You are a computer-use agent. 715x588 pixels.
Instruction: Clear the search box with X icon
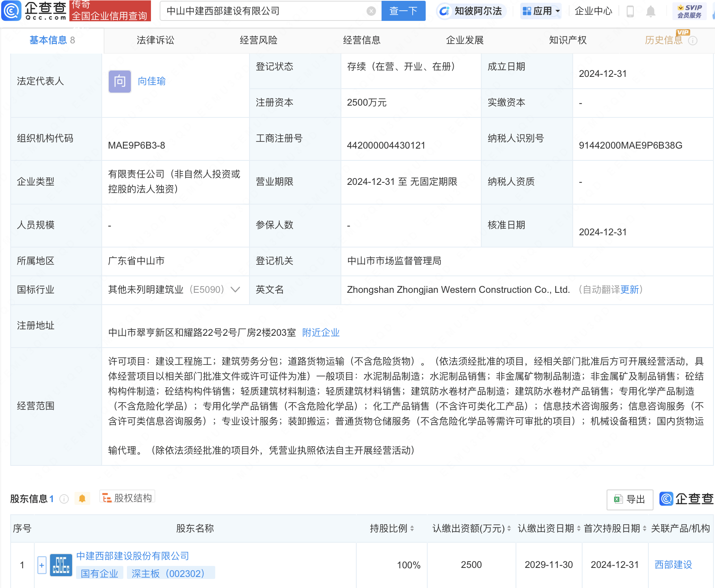(x=371, y=11)
